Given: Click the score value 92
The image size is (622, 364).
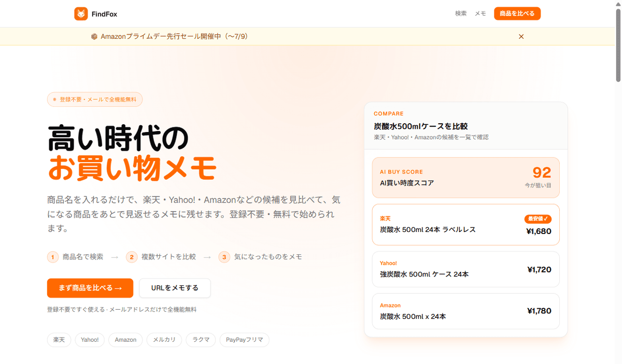Looking at the screenshot, I should point(542,172).
